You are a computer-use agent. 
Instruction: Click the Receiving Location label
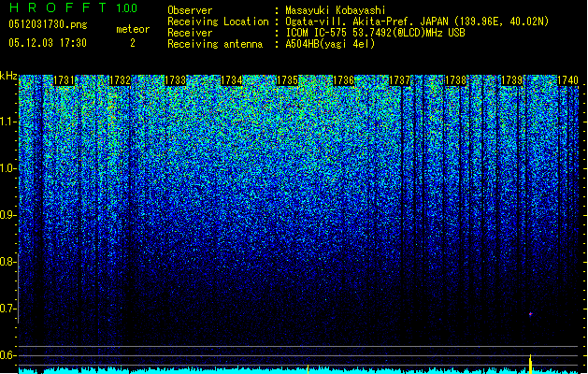tap(218, 22)
